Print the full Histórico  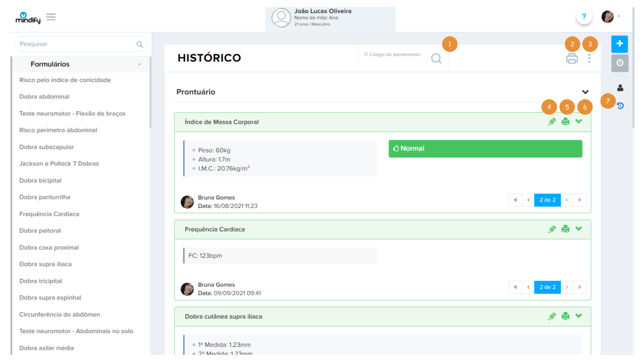pos(572,59)
